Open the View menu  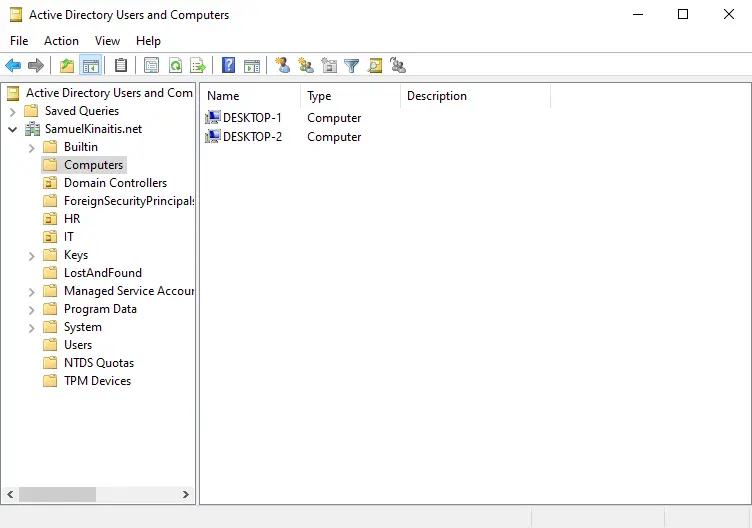107,41
